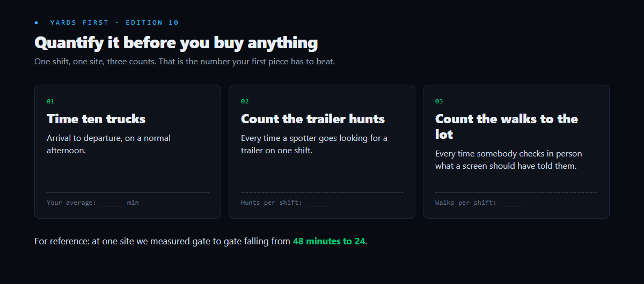Select the Time ten trucks heading

(x=96, y=119)
